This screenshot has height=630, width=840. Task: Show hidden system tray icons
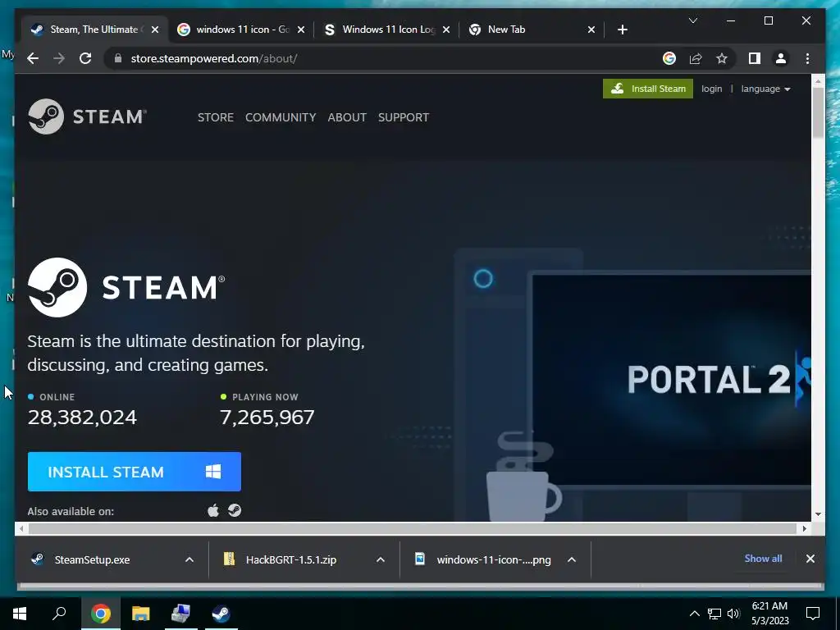(694, 614)
